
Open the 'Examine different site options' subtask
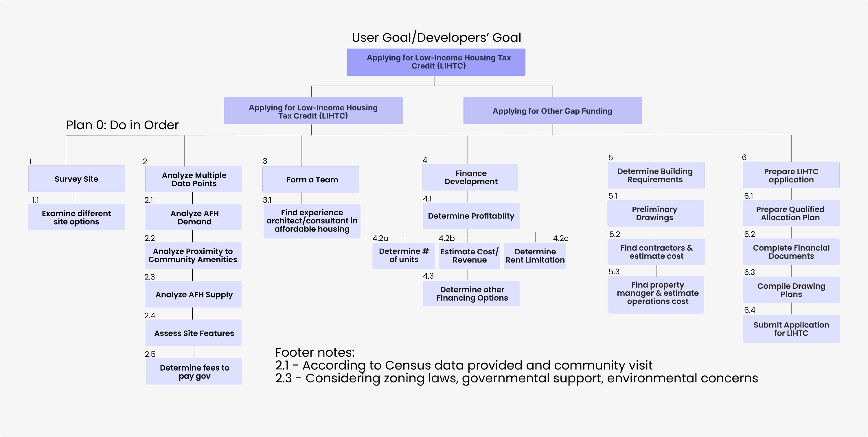point(76,217)
